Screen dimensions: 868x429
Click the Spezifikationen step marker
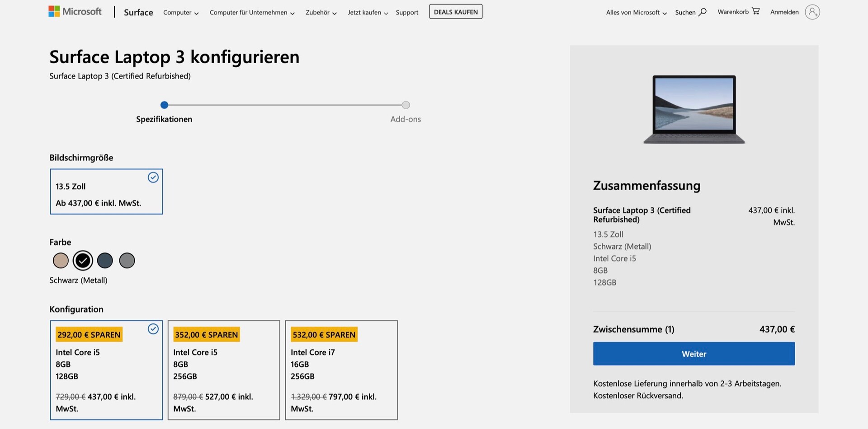click(164, 105)
